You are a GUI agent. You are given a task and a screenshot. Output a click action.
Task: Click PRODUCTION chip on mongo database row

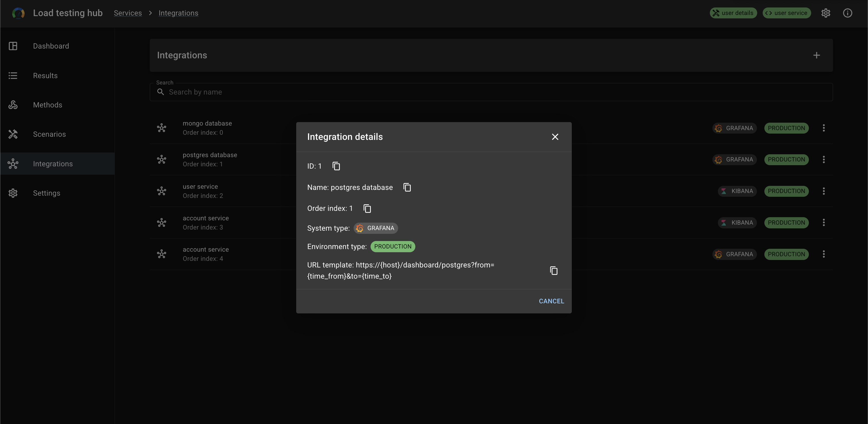pyautogui.click(x=786, y=128)
